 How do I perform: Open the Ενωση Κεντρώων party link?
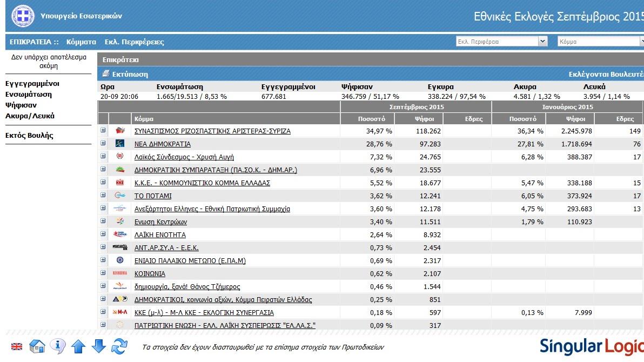point(160,222)
